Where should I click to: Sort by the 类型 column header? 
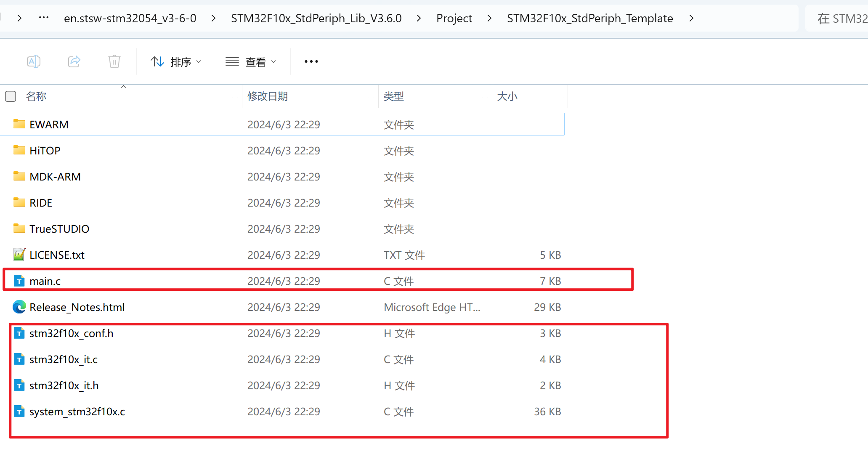pos(394,96)
